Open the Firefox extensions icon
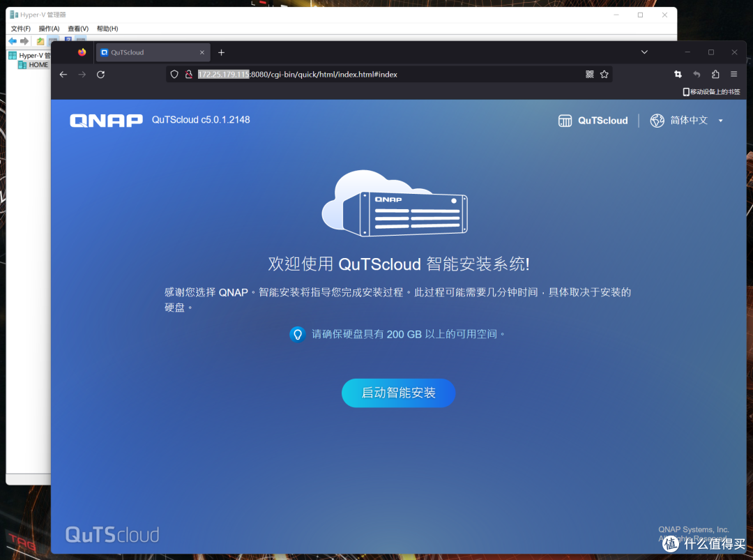 click(x=715, y=74)
